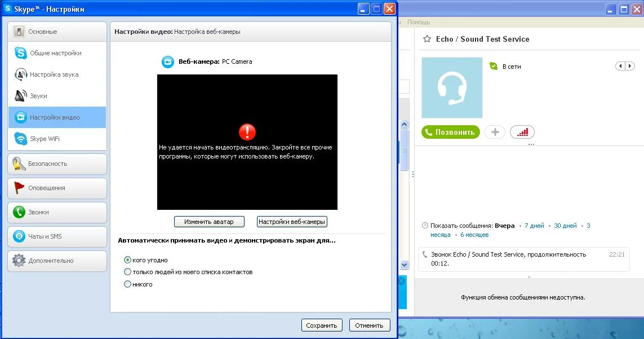
Task: Select только людей из моего списка контактов
Action: pos(127,272)
